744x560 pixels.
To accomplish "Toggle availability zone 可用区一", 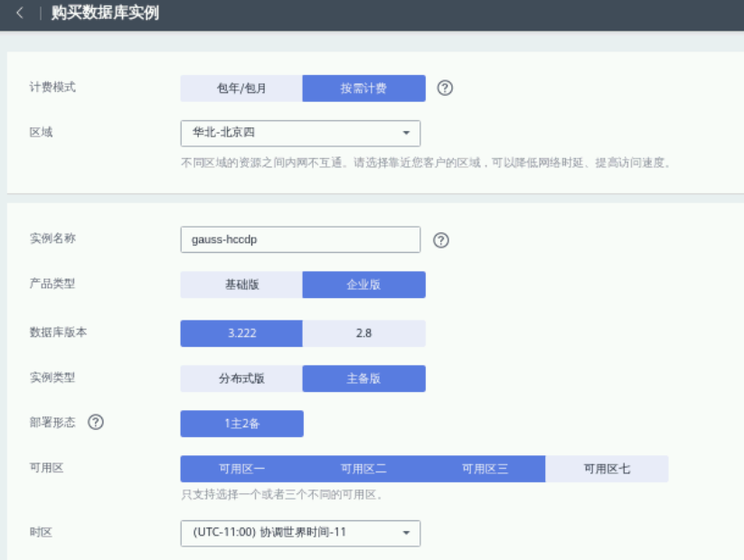I will [241, 469].
